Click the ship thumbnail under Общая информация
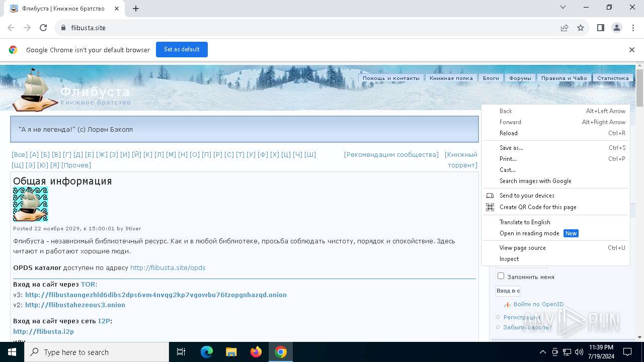 point(31,204)
